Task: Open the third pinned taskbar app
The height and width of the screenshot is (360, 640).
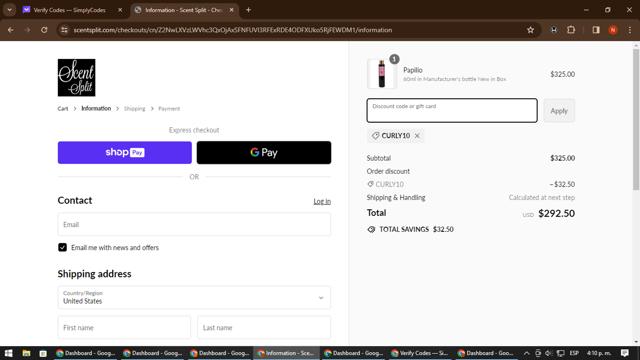Action: point(43,353)
